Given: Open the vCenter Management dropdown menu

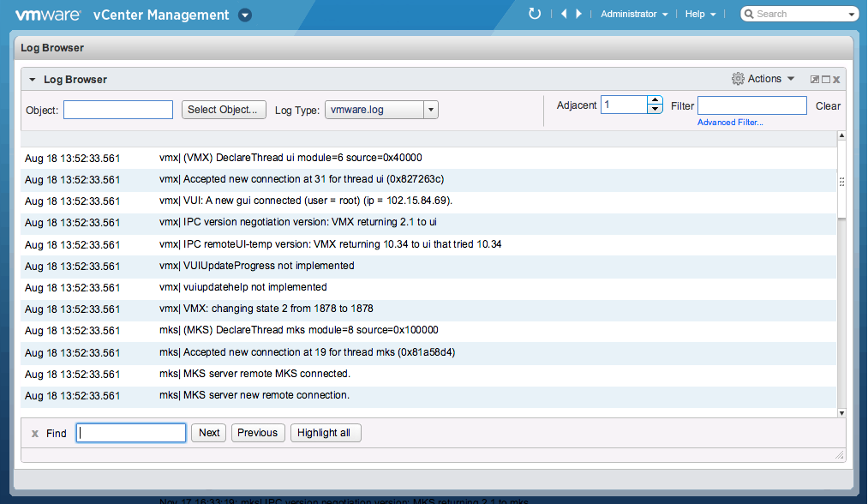Looking at the screenshot, I should [244, 15].
